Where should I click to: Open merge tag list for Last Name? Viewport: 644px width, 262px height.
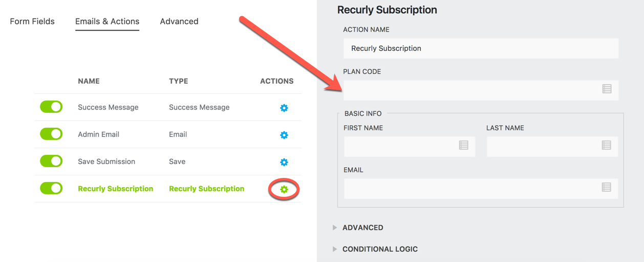607,146
